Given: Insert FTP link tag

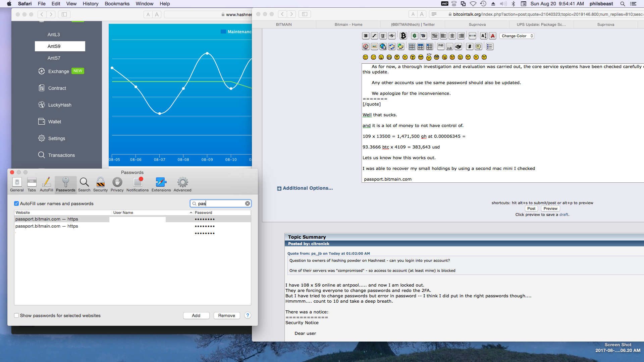Looking at the screenshot, I should tap(400, 47).
